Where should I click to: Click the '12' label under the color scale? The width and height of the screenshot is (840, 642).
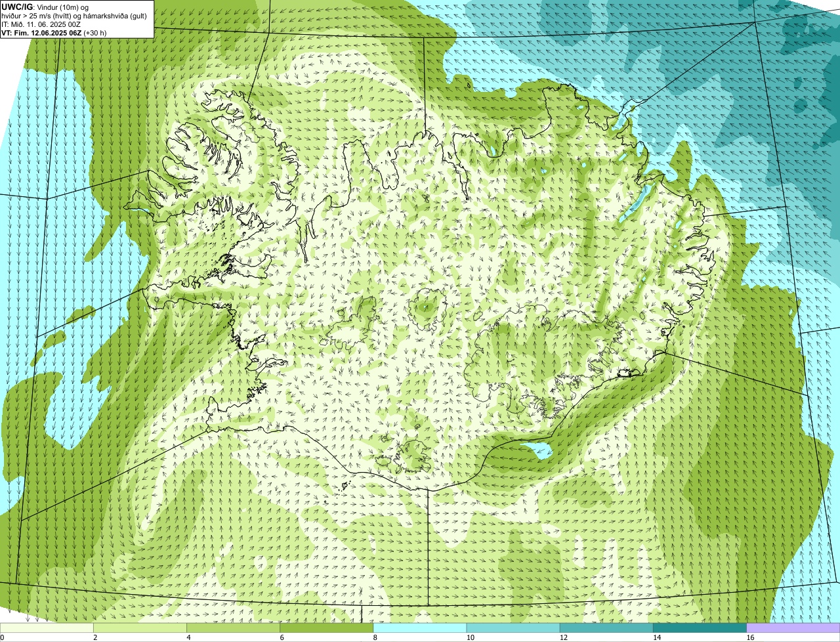tap(563, 637)
